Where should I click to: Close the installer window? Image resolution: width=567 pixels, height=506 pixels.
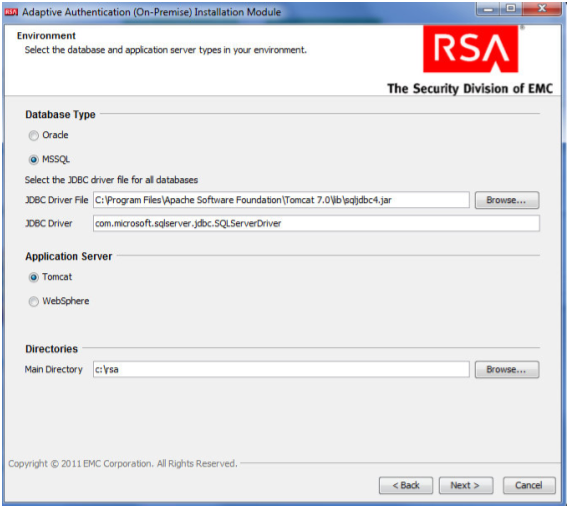542,9
